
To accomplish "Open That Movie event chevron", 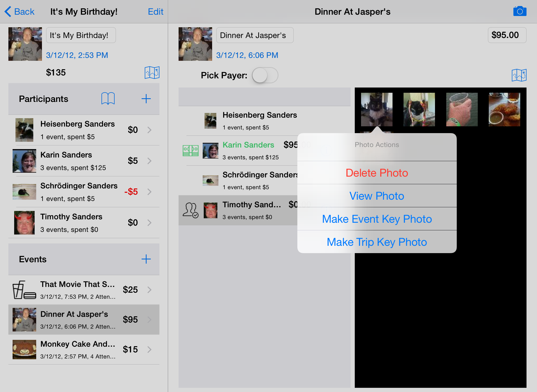I will 149,290.
